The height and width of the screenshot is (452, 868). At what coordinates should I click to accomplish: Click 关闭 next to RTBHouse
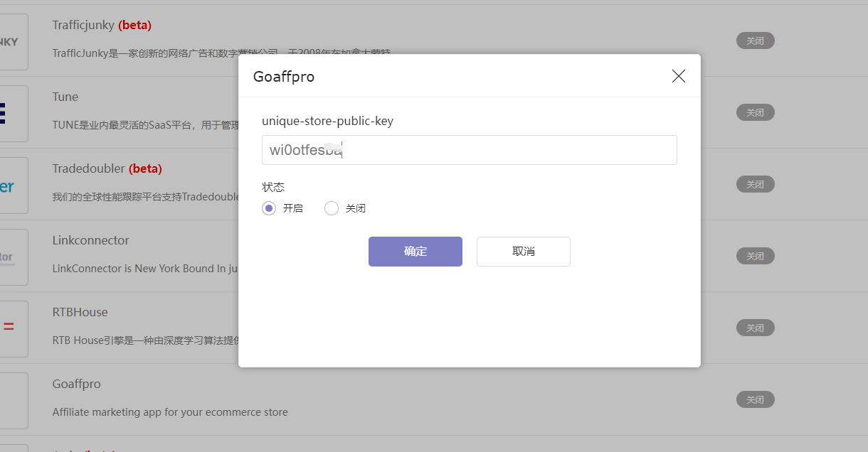coord(755,328)
